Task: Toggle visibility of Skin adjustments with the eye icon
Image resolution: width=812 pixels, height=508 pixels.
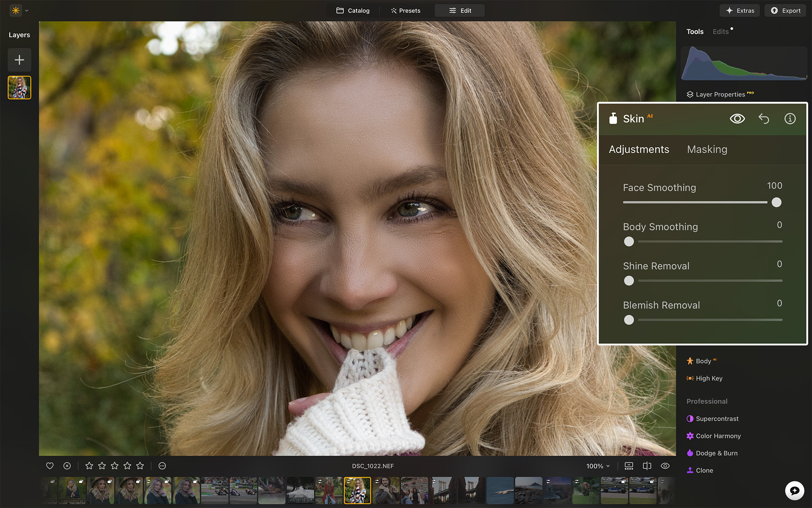Action: 738,119
